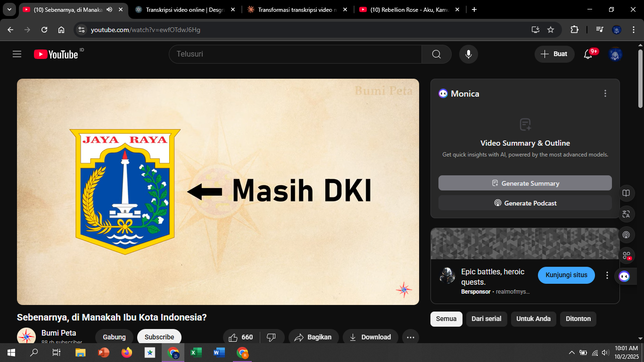Viewport: 644px width, 362px height.
Task: Mute the playing tab's speaker icon
Action: pos(109,9)
